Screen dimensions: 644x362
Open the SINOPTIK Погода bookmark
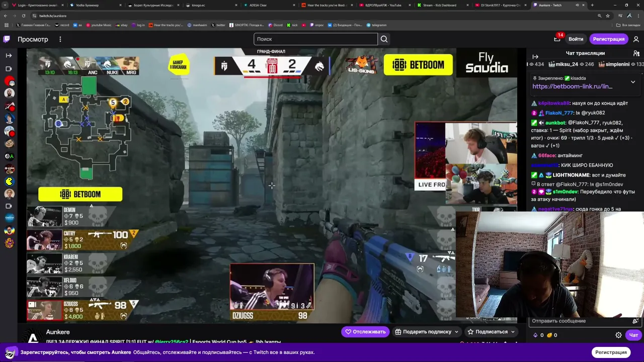pyautogui.click(x=247, y=25)
